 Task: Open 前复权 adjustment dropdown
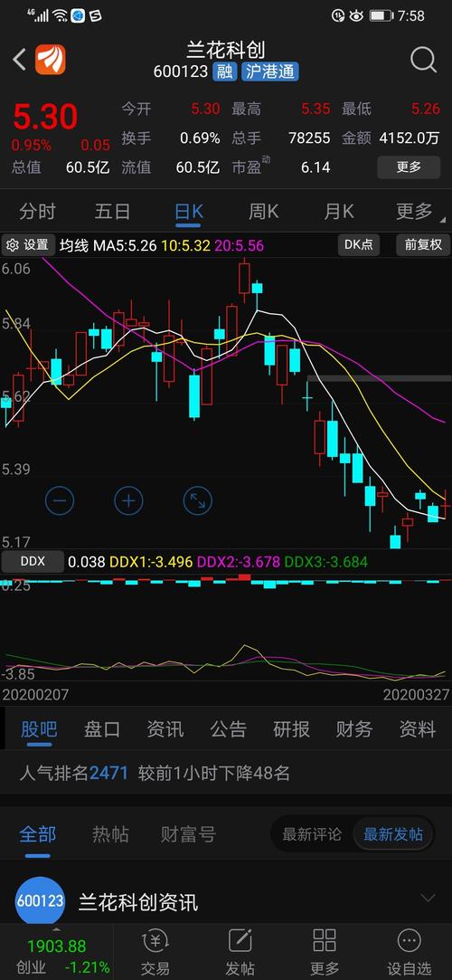point(423,244)
